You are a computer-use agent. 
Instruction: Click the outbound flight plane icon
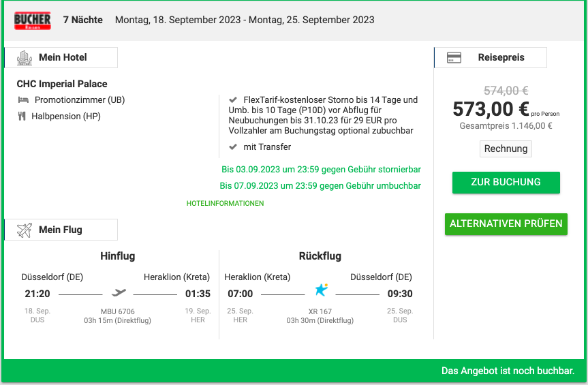tap(119, 293)
